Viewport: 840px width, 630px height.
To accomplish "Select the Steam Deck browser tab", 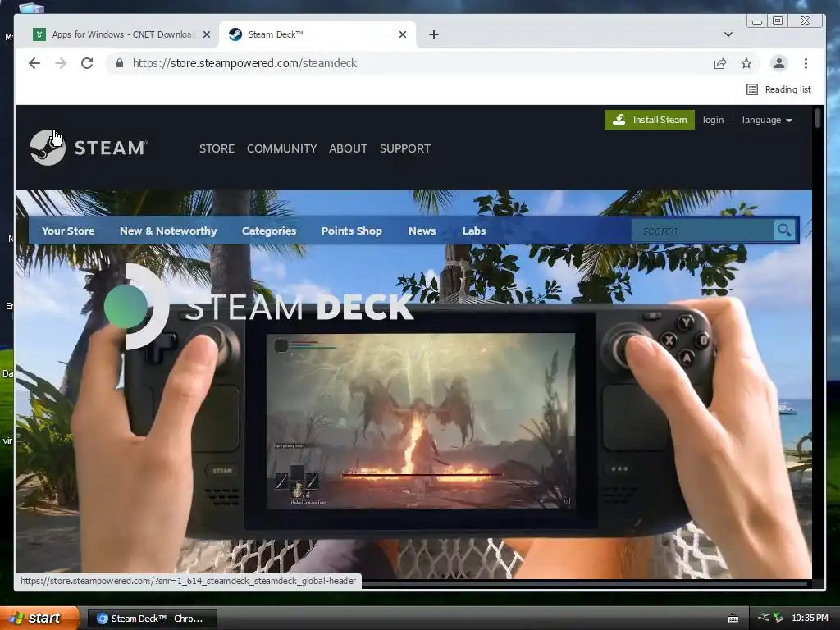I will pyautogui.click(x=317, y=34).
